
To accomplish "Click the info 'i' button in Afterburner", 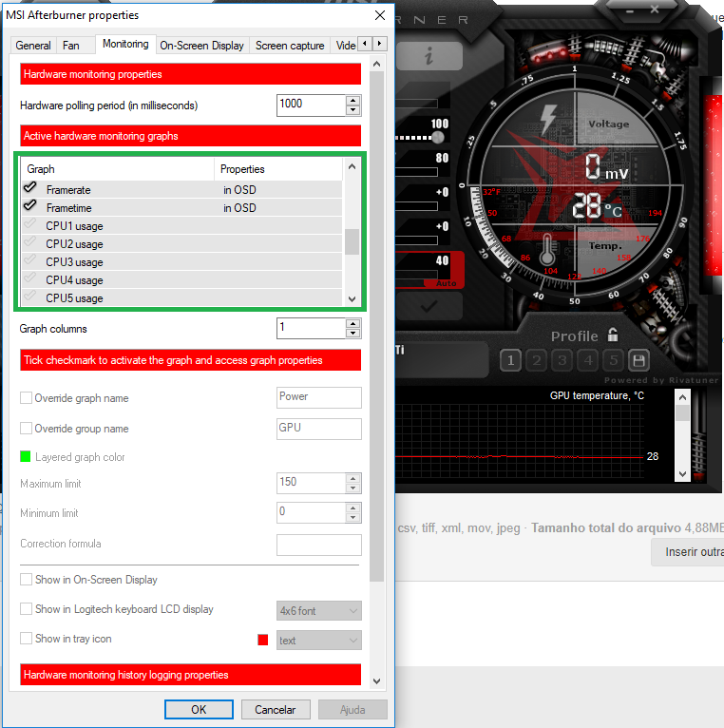I will tap(429, 56).
